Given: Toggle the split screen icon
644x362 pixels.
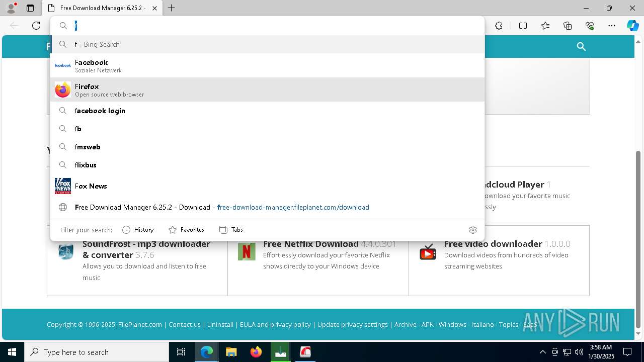Looking at the screenshot, I should tap(523, 26).
